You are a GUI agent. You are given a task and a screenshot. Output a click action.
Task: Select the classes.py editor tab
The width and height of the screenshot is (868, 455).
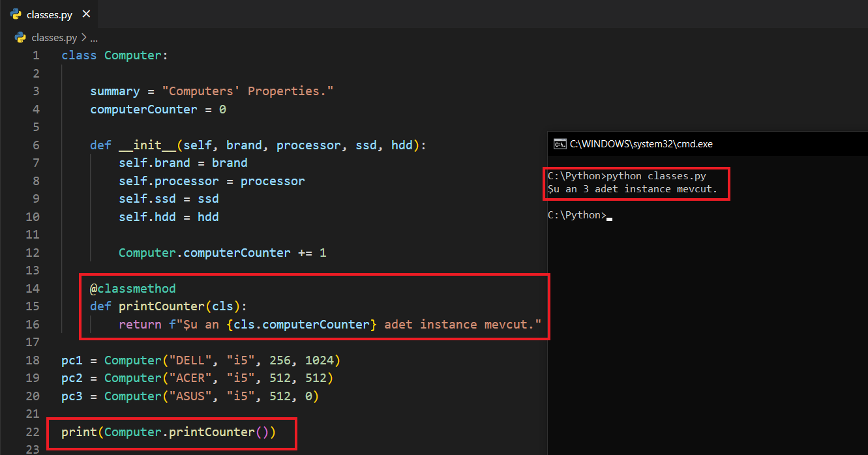coord(49,14)
